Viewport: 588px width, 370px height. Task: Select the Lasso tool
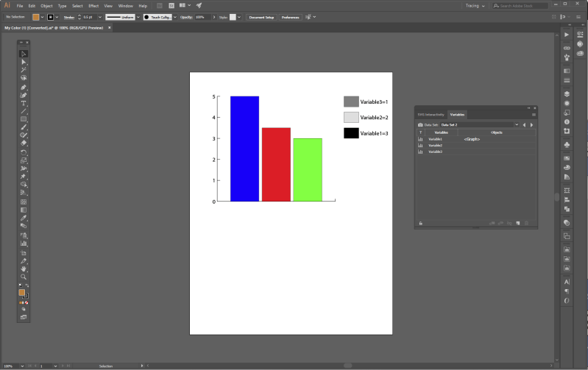[x=24, y=78]
